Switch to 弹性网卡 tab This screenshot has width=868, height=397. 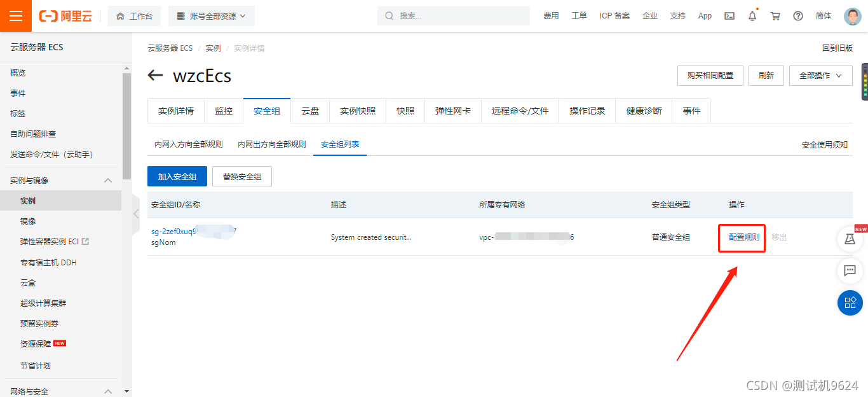pos(453,111)
